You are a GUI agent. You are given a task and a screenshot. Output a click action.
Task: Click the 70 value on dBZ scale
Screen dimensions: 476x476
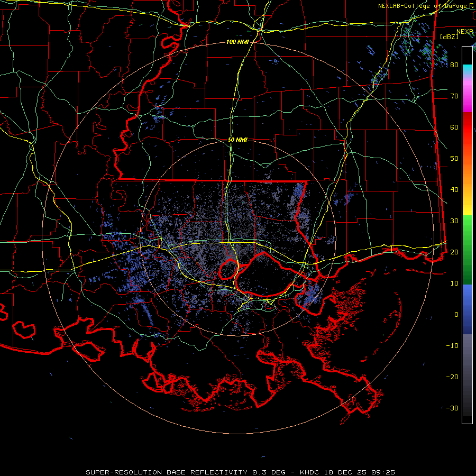pyautogui.click(x=454, y=96)
